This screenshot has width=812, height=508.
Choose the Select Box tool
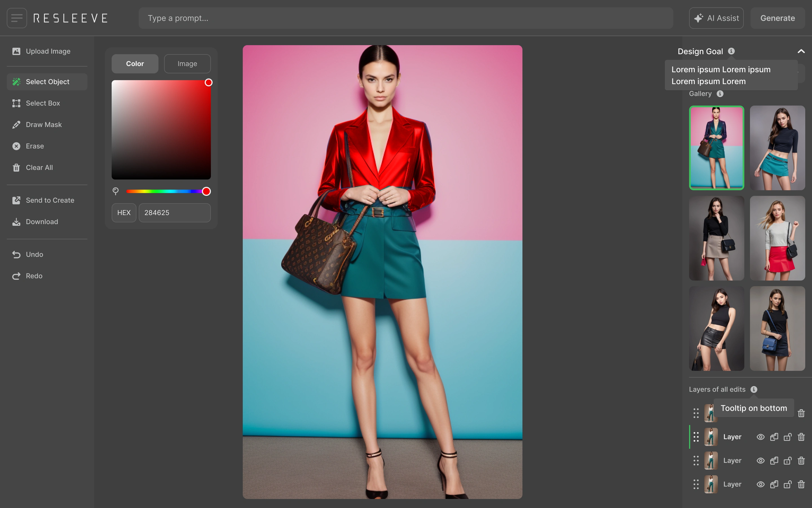point(47,103)
